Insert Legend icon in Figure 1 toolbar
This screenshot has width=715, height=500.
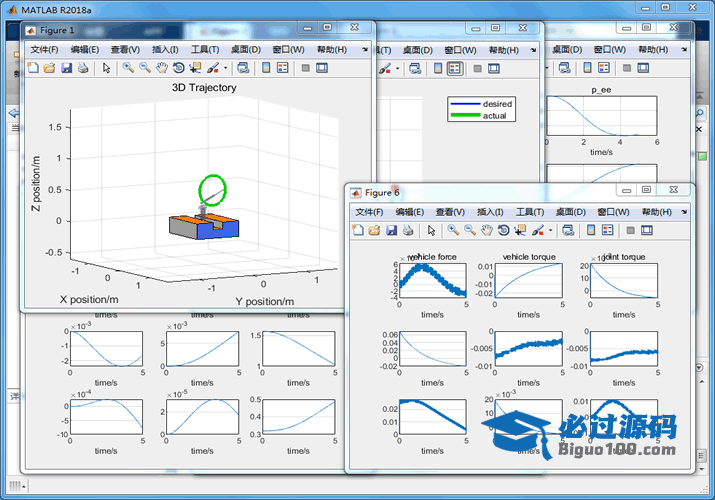point(283,68)
